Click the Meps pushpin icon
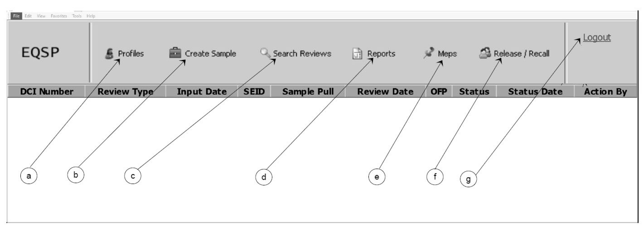The height and width of the screenshot is (228, 644). 429,53
